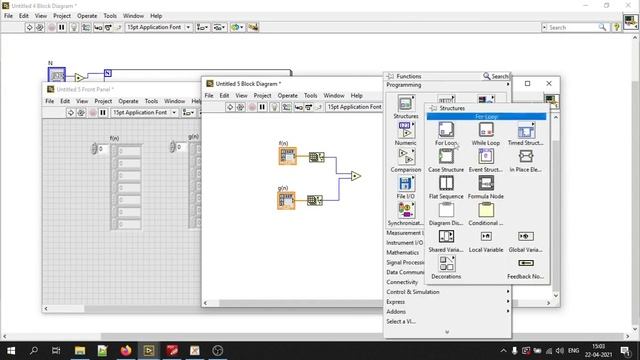Open Numeric palette in Functions

[x=406, y=130]
